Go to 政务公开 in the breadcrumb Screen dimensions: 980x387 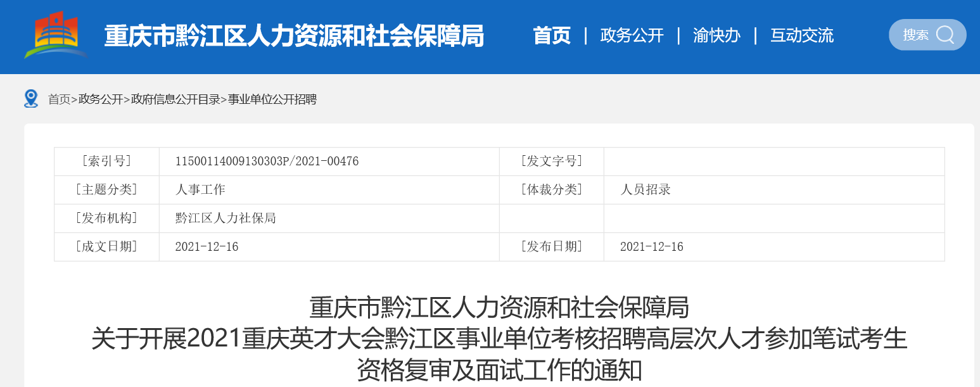point(101,99)
